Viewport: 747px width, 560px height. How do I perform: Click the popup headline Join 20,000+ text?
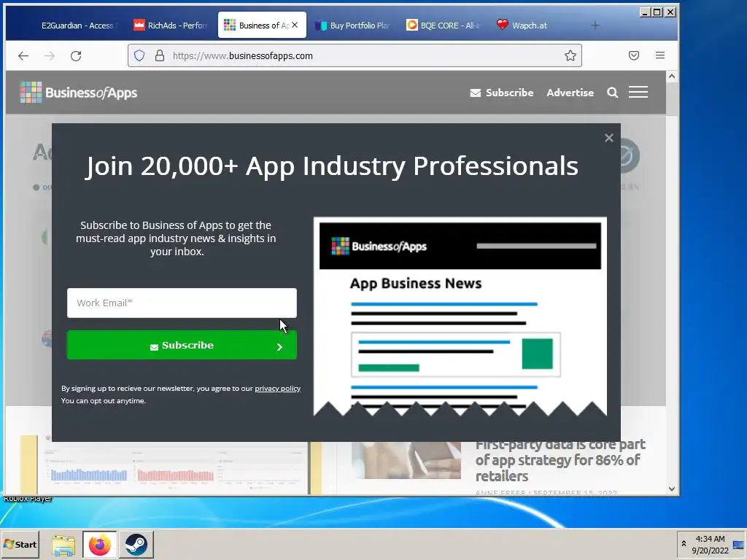coord(332,166)
